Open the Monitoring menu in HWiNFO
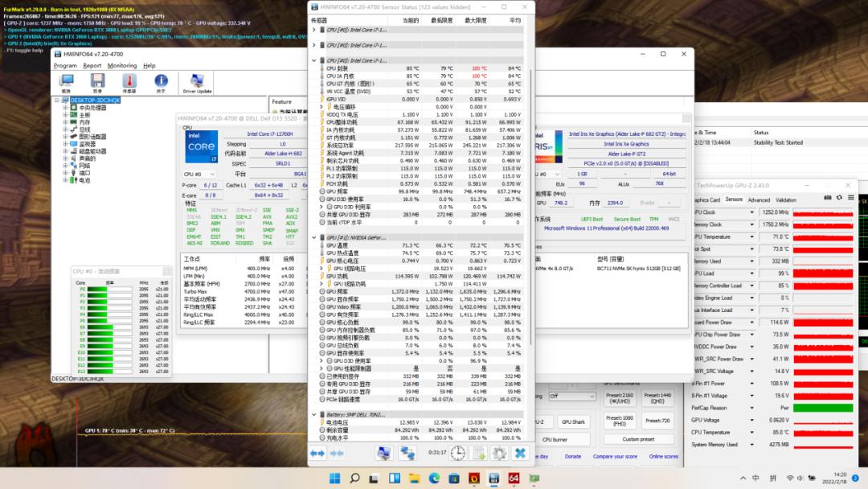Image resolution: width=868 pixels, height=489 pixels. point(122,66)
